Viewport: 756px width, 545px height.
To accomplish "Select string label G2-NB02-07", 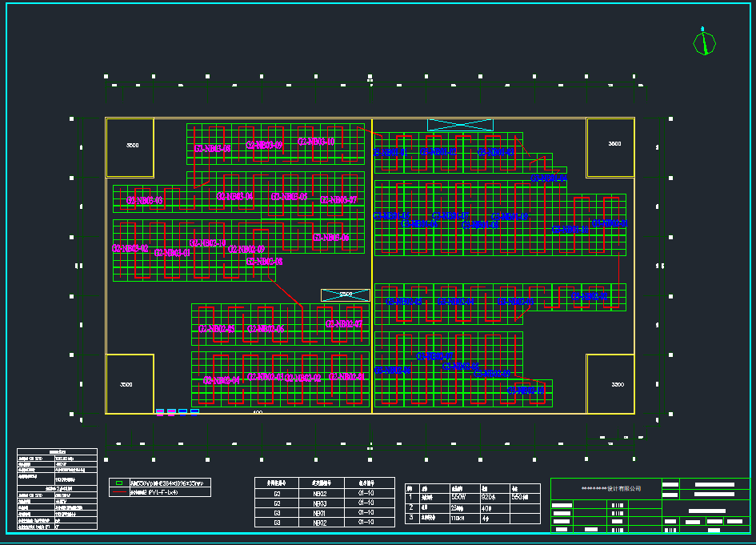I will 345,323.
